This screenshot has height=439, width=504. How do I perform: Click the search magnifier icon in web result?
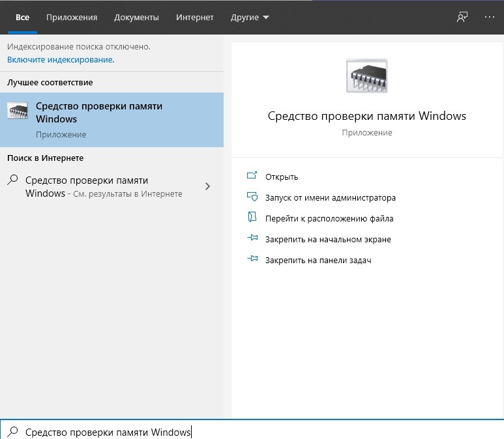(12, 180)
